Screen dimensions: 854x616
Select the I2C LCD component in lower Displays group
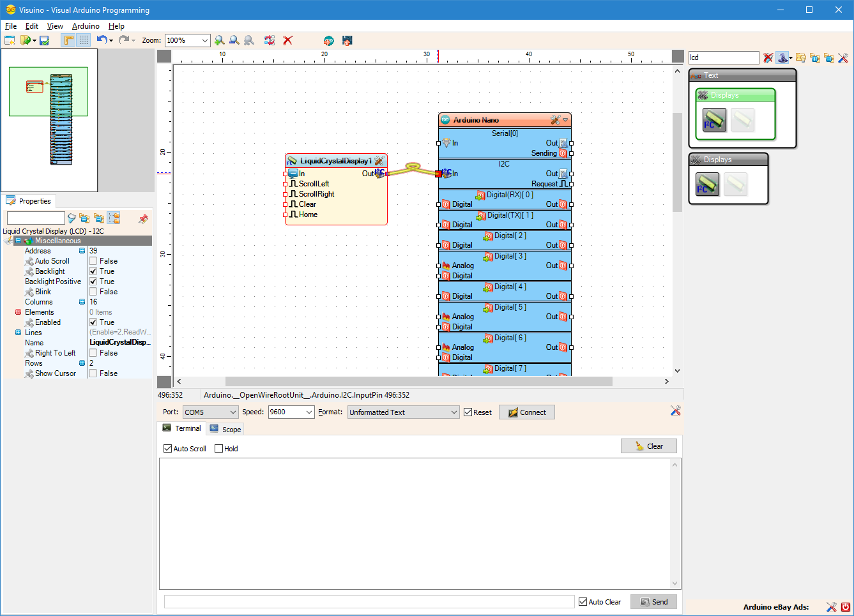click(708, 184)
